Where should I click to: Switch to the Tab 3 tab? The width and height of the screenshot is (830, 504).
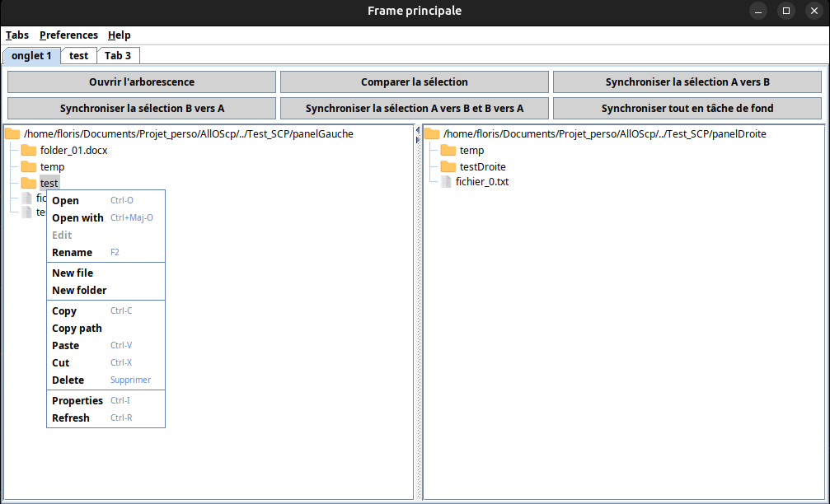tap(118, 56)
